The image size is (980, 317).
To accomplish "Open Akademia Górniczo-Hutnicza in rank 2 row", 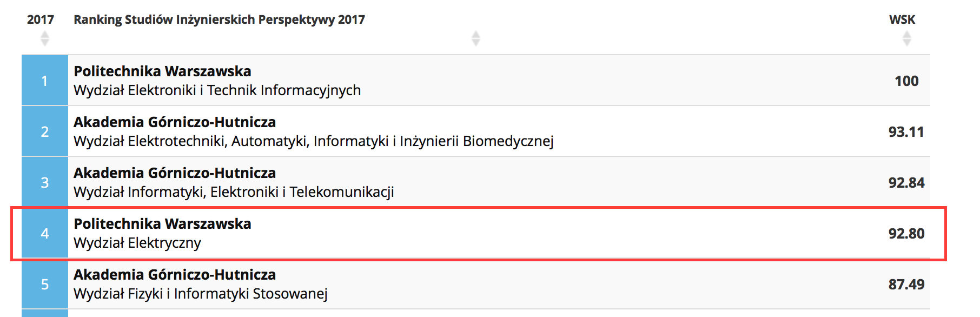I will tap(175, 122).
